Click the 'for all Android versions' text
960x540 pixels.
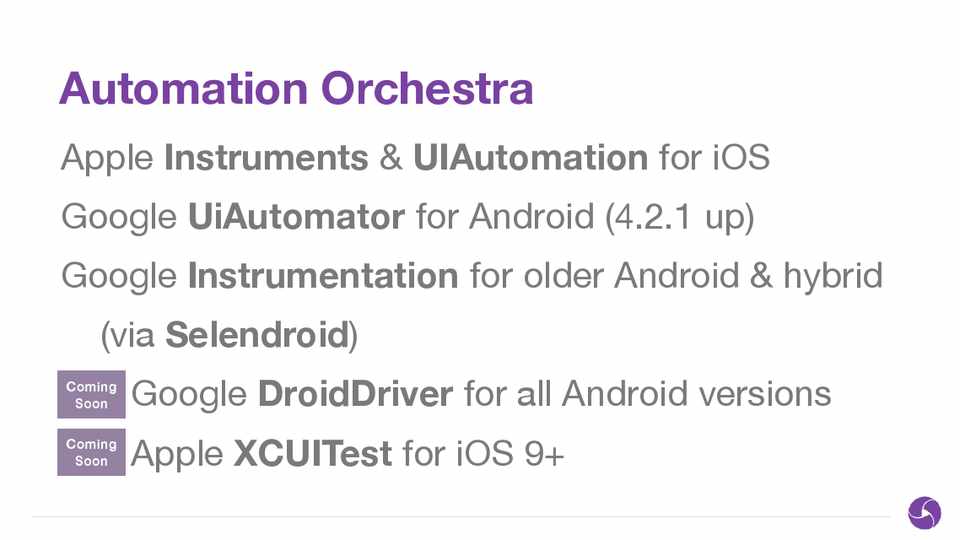(x=647, y=394)
